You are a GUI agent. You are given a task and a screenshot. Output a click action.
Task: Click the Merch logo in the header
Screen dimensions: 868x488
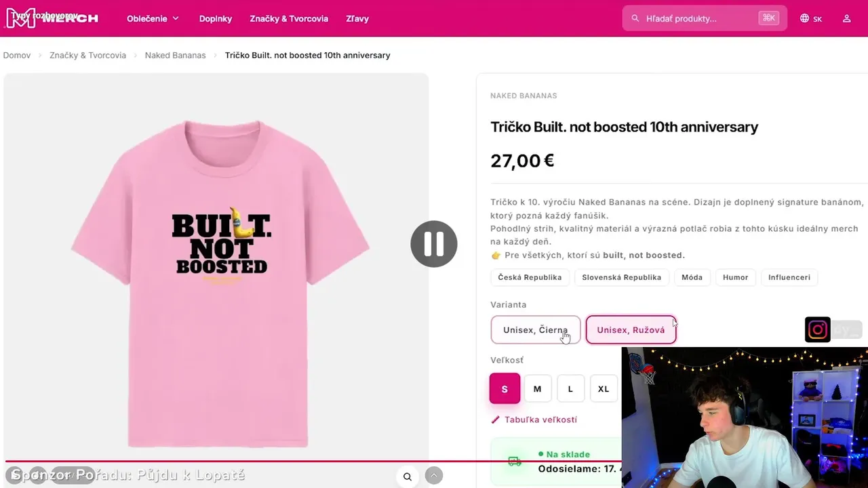[52, 18]
